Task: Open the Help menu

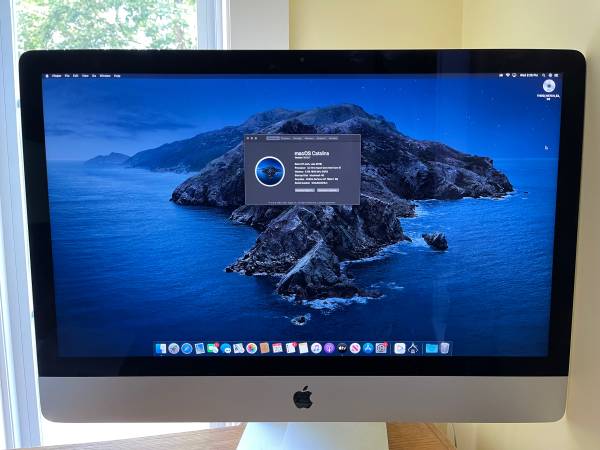Action: coord(117,76)
